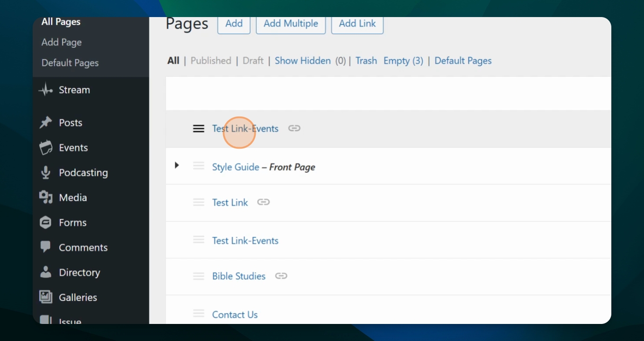
Task: Open the Test Link-Events title without a link icon
Action: tap(245, 241)
